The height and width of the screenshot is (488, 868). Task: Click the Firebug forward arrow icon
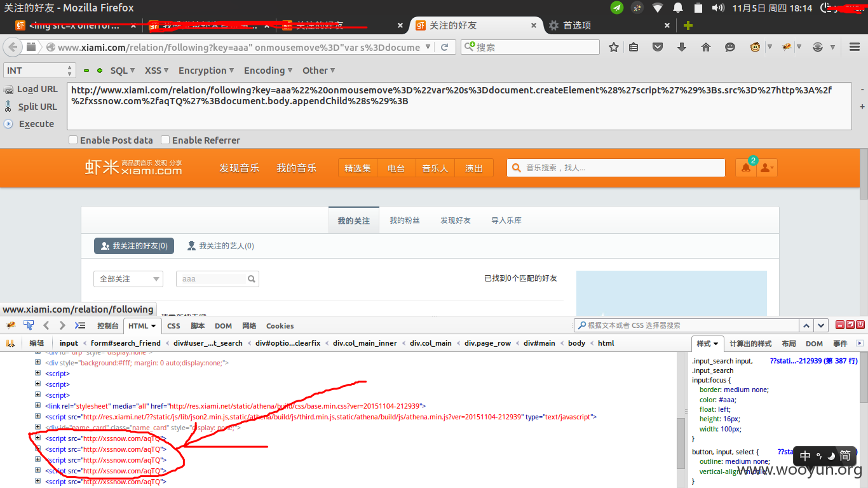pos(62,325)
